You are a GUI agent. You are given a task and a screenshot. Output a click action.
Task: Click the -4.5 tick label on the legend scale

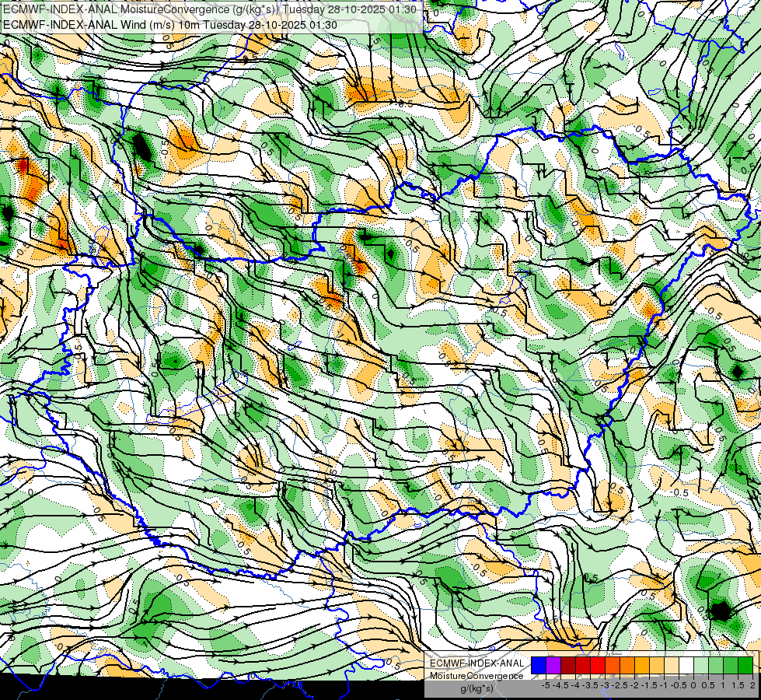coord(560,685)
